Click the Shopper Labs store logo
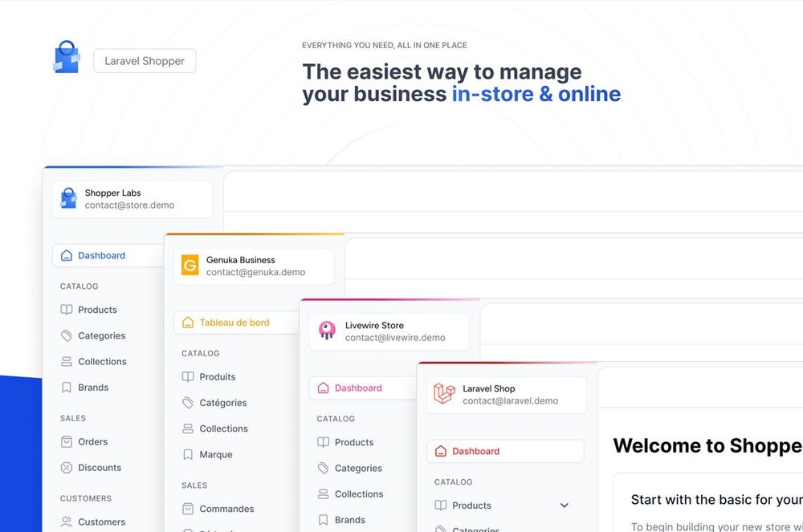 tap(68, 198)
